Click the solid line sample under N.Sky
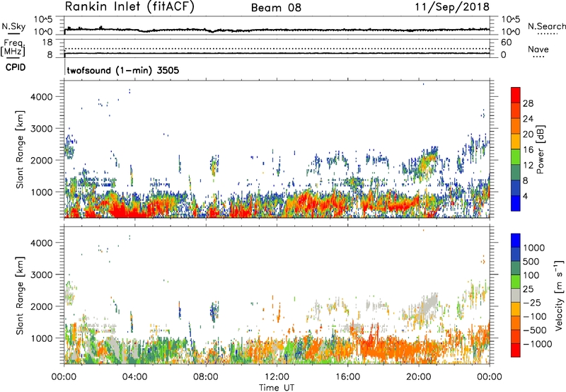This screenshot has height=392, width=566. click(13, 33)
